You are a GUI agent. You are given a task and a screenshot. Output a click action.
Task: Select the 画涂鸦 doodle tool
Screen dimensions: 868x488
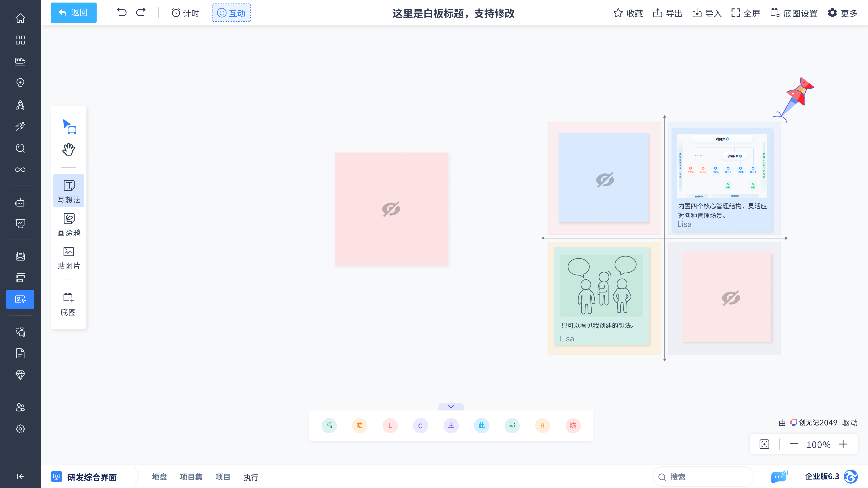[69, 224]
